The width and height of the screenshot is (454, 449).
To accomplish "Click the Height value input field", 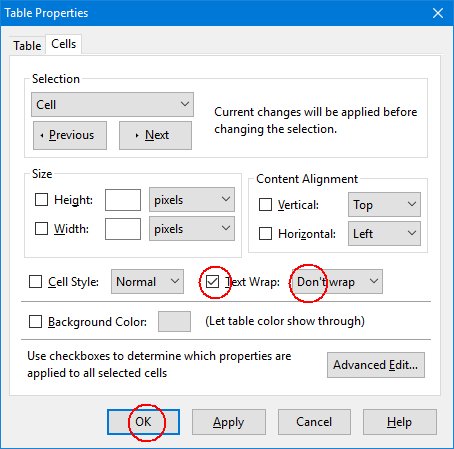I will [x=123, y=200].
